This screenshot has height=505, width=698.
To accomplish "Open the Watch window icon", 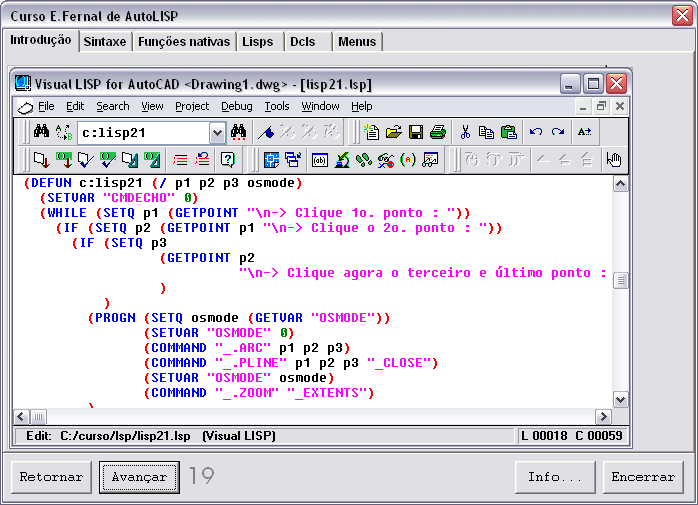I will (430, 160).
